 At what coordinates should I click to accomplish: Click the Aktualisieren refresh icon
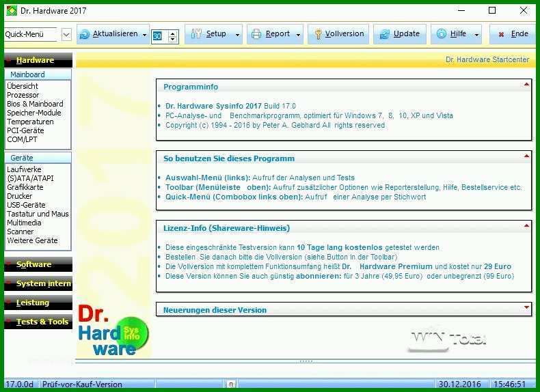[84, 34]
